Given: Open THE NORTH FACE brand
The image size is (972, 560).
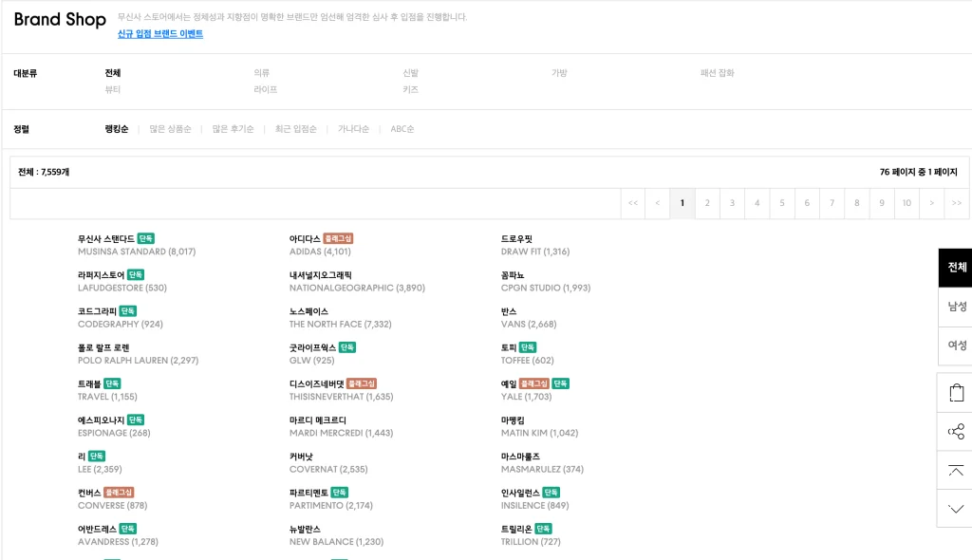Looking at the screenshot, I should click(341, 324).
